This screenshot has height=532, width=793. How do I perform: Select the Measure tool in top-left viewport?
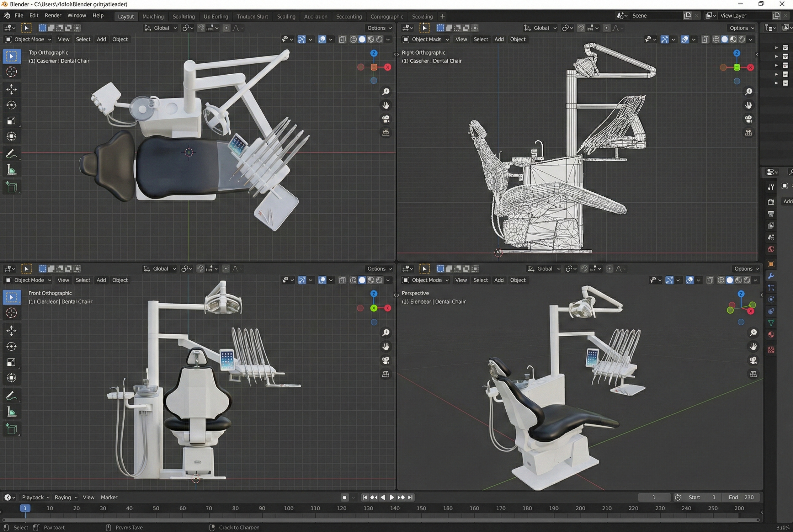click(11, 170)
